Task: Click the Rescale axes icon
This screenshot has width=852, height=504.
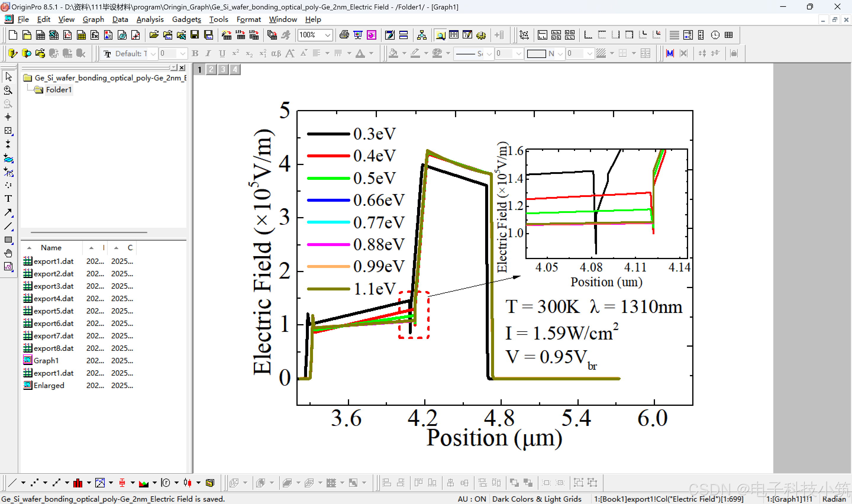Action: (524, 35)
